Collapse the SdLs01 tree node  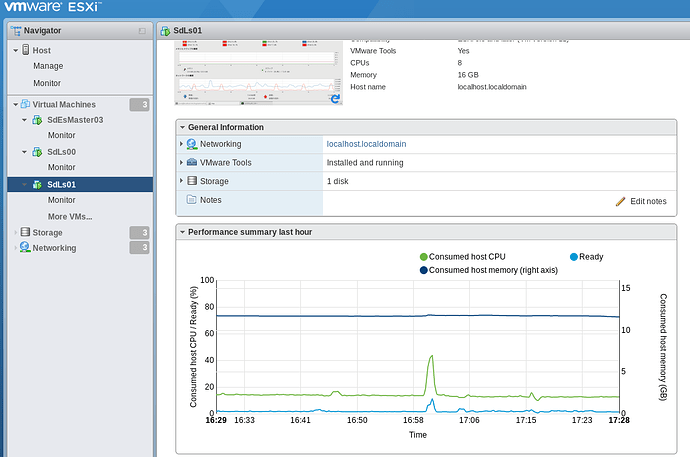(25, 184)
